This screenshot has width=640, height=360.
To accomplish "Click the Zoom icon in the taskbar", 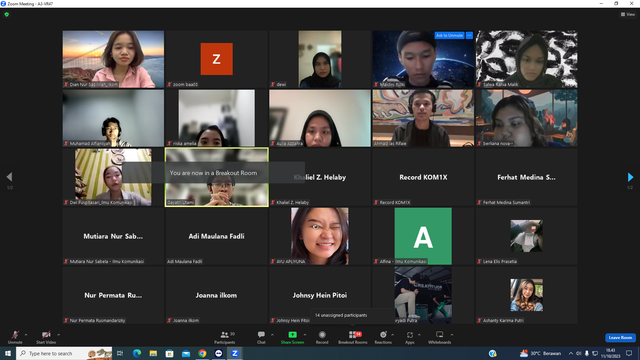I will 235,353.
